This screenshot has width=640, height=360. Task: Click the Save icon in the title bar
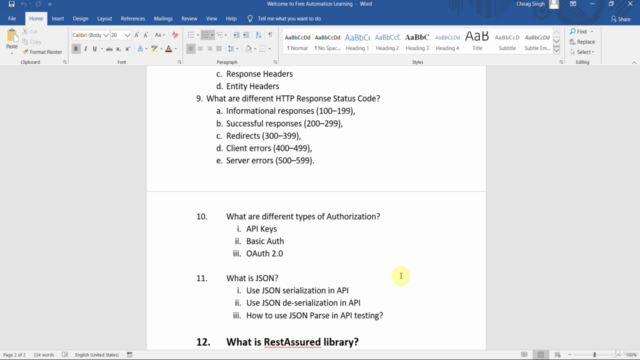[x=11, y=4]
